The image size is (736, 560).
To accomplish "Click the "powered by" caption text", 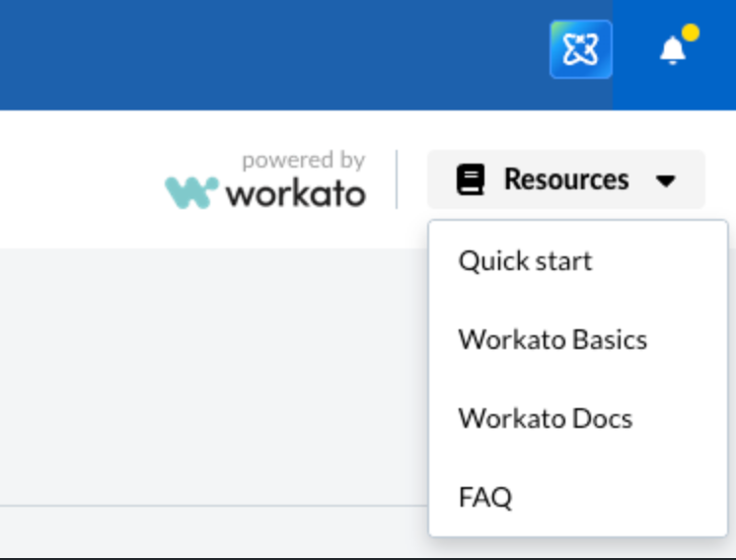I will [x=303, y=160].
